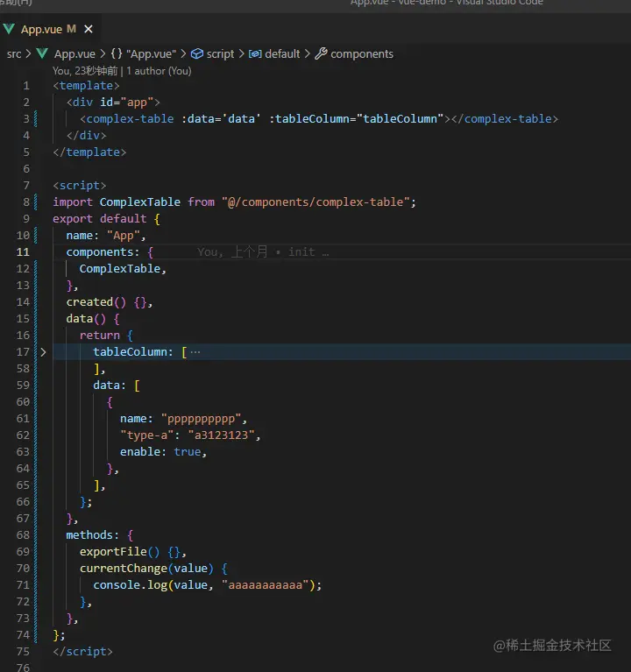The image size is (631, 672).
Task: Click the default variable breadcrumb icon
Action: 255,54
